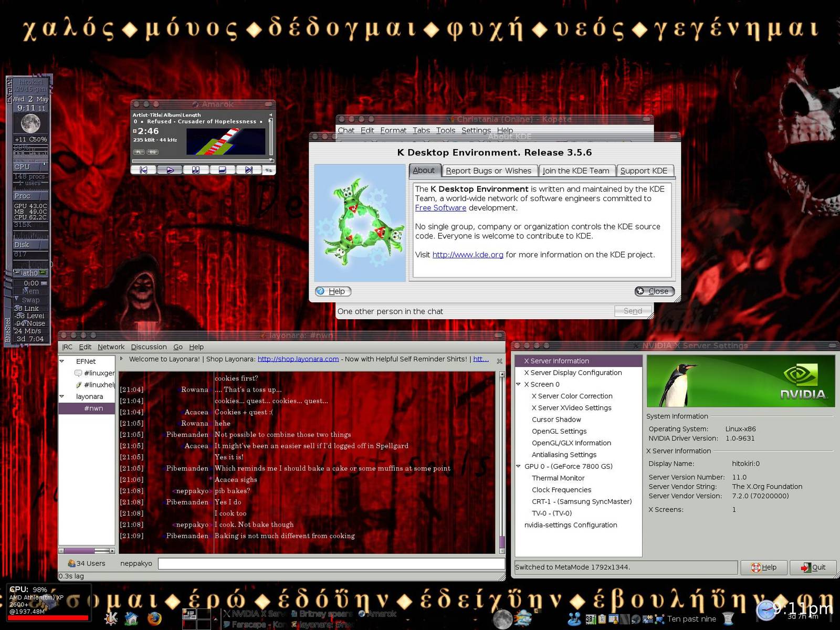This screenshot has width=840, height=630.
Task: Toggle the PL playlist button in Amarok
Action: point(139,152)
